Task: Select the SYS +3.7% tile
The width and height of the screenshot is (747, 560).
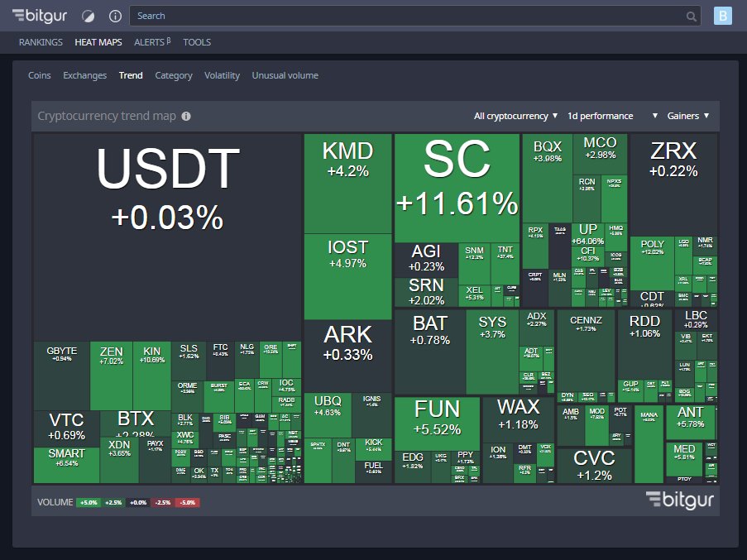Action: (492, 352)
